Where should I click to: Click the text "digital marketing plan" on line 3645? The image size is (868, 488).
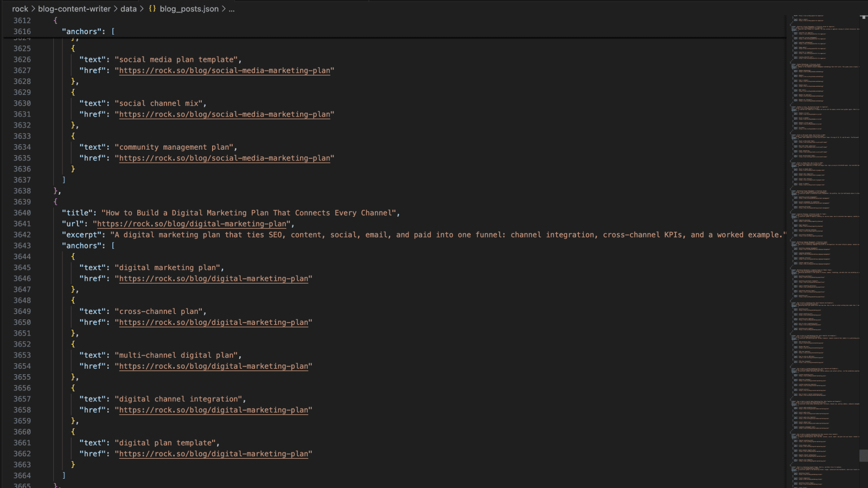coord(168,268)
